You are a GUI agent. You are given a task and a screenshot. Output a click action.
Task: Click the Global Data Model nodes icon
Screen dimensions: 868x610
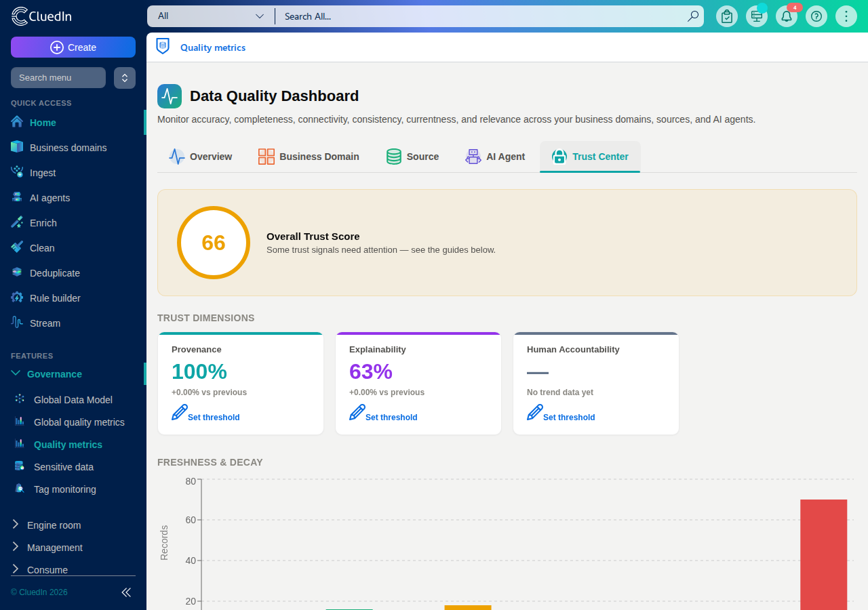pyautogui.click(x=20, y=399)
